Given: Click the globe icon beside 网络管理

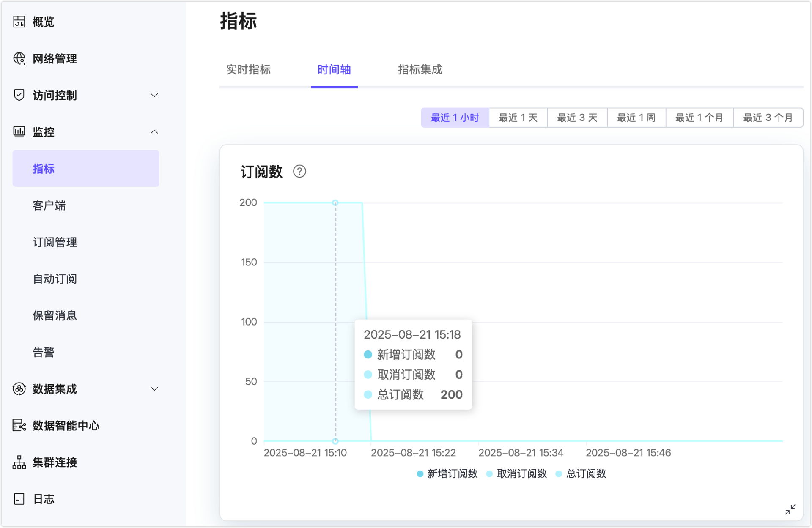Looking at the screenshot, I should [x=19, y=58].
